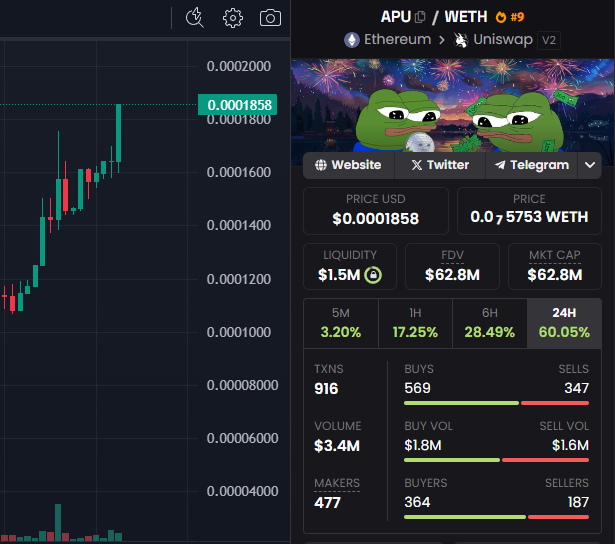Viewport: 615px width, 544px height.
Task: Click the tallest green volume bar
Action: pos(58,522)
